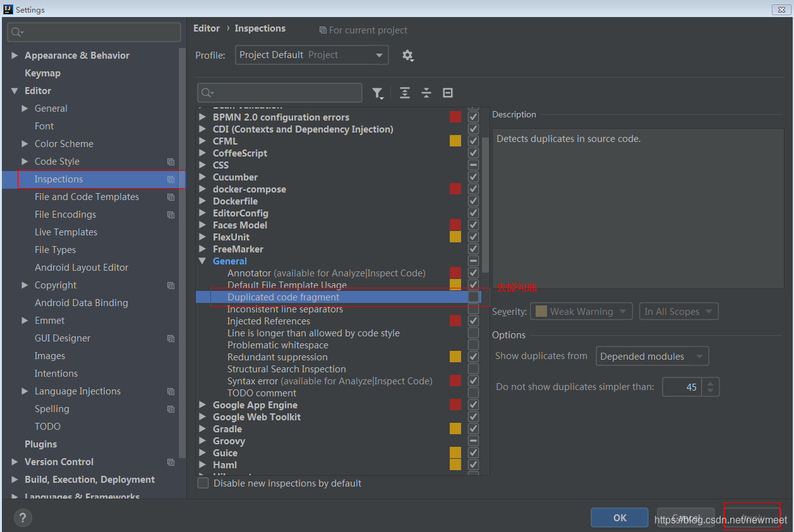
Task: Click the inspections list vertical scrollbar
Action: click(x=485, y=205)
